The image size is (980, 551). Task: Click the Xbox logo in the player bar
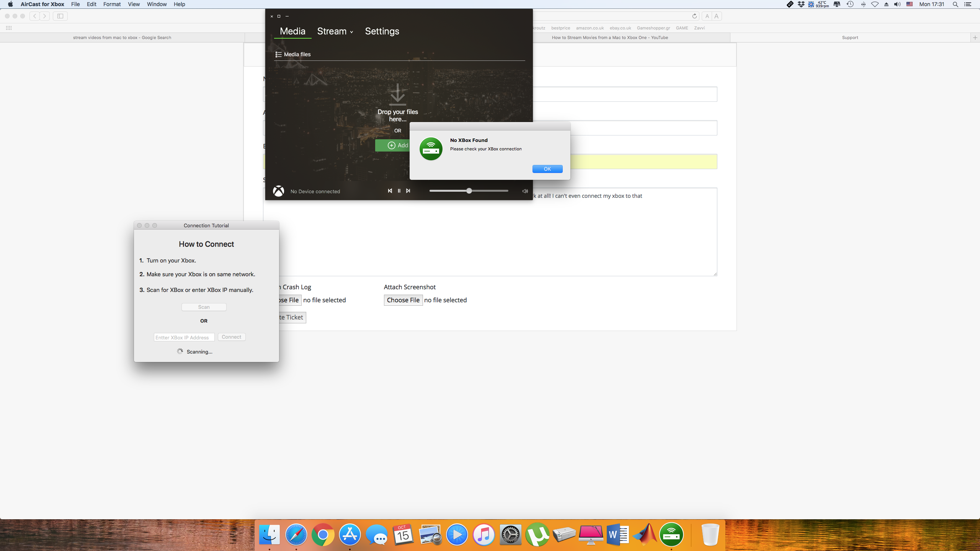point(278,191)
